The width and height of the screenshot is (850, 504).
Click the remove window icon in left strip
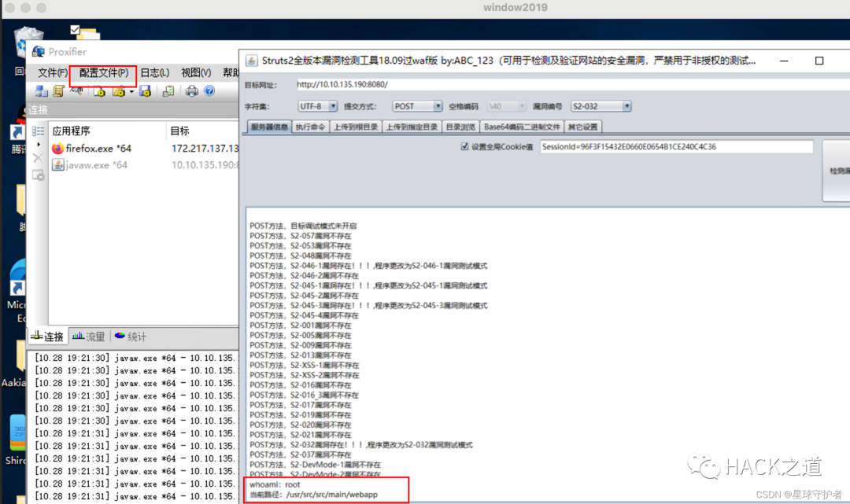[x=38, y=175]
